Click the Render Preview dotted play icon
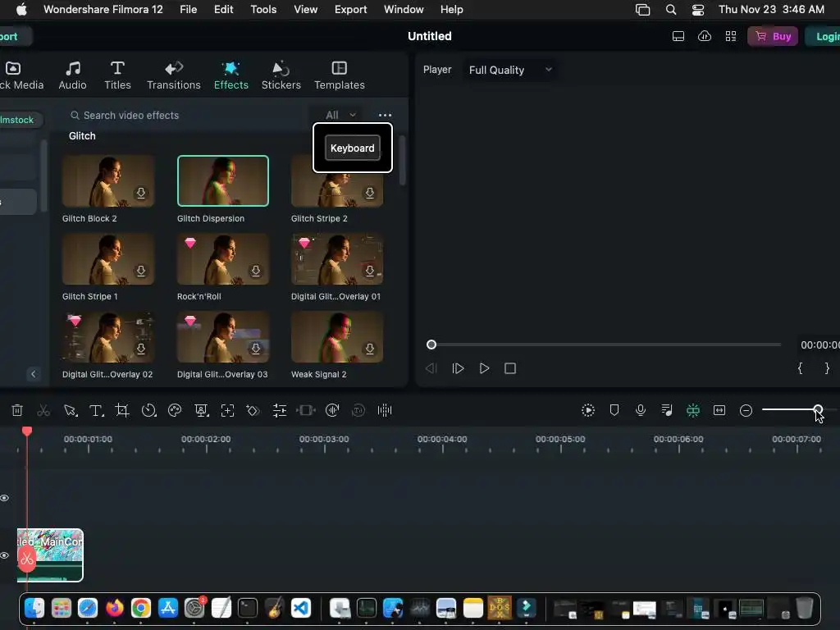Screen dimensions: 840x630 pos(588,410)
